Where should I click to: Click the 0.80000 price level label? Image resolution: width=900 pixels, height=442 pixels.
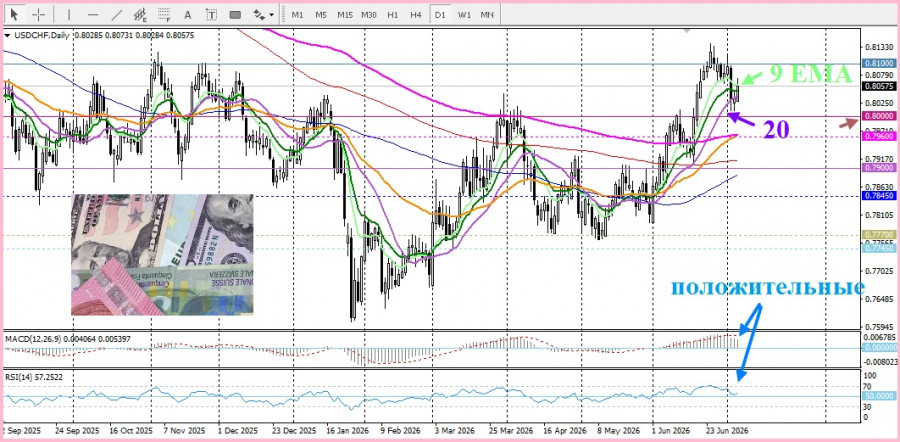click(x=879, y=116)
